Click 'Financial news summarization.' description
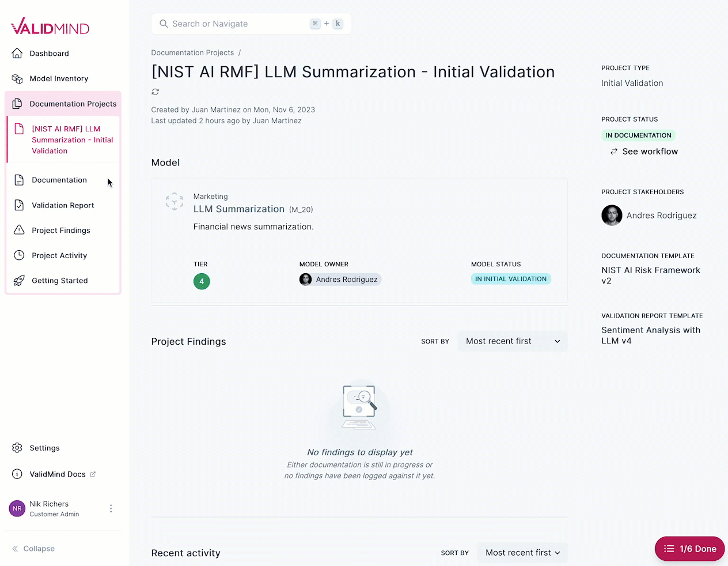Viewport: 728px width, 566px height. click(x=253, y=227)
